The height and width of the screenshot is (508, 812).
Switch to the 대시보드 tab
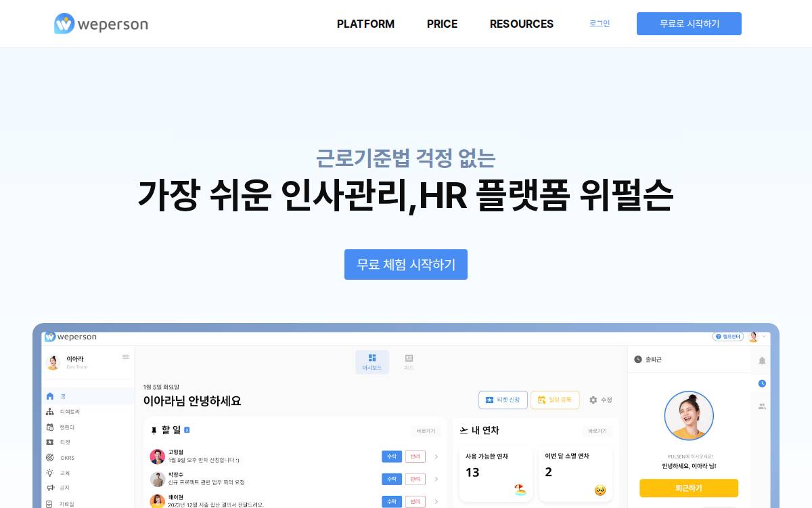(x=372, y=362)
